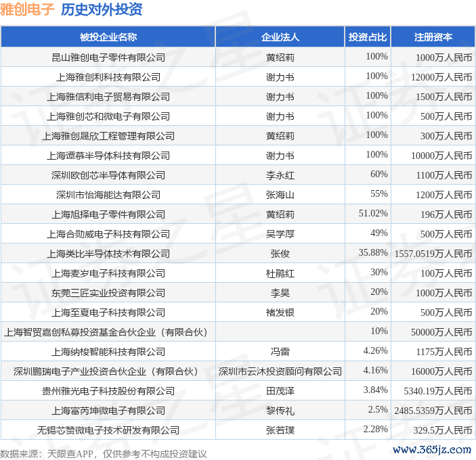This screenshot has height=460, width=476.
Task: Click 上海纳梭智能科技有限公司 cell
Action: coord(108,352)
